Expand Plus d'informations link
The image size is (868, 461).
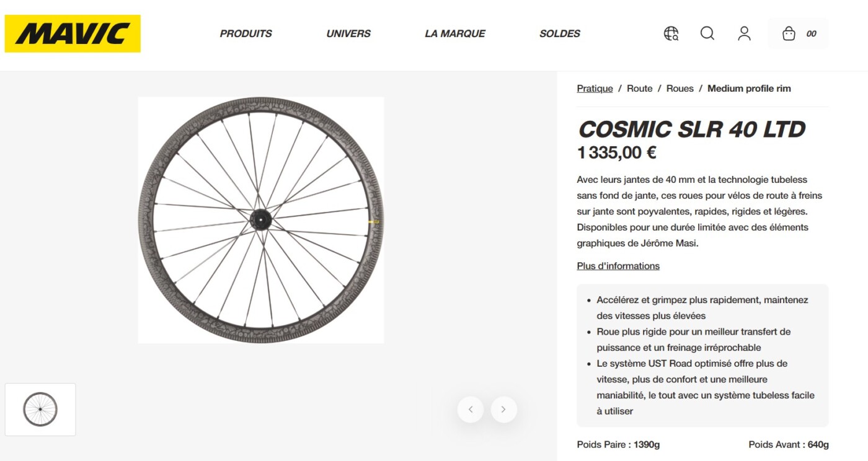(x=618, y=266)
